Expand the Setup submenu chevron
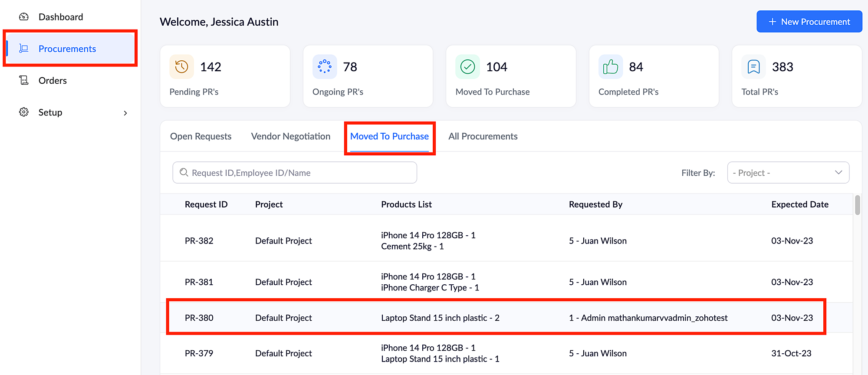Image resolution: width=868 pixels, height=375 pixels. (x=125, y=113)
